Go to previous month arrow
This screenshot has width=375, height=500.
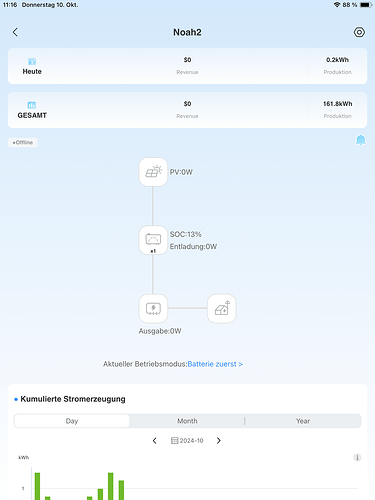154,441
